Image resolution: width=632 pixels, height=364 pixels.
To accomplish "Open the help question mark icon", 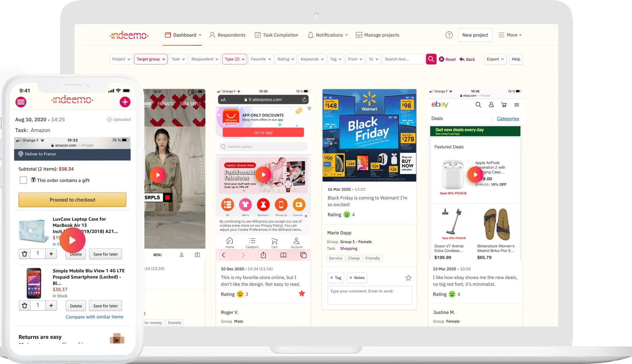I will 449,35.
